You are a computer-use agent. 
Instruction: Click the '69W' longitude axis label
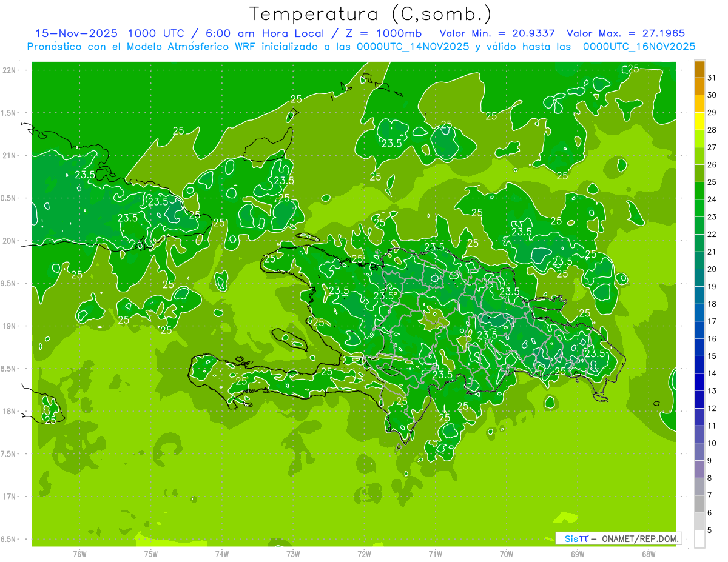coord(578,554)
